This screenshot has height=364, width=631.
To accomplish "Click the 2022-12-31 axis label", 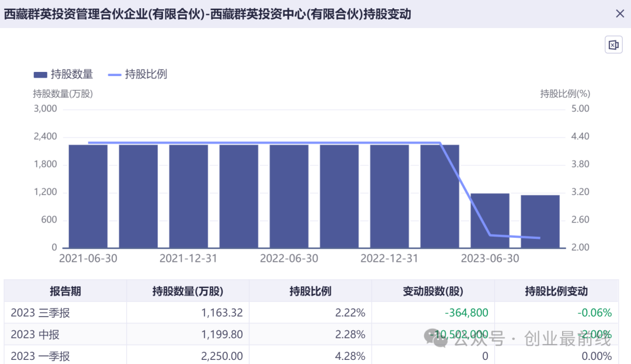I will [390, 259].
